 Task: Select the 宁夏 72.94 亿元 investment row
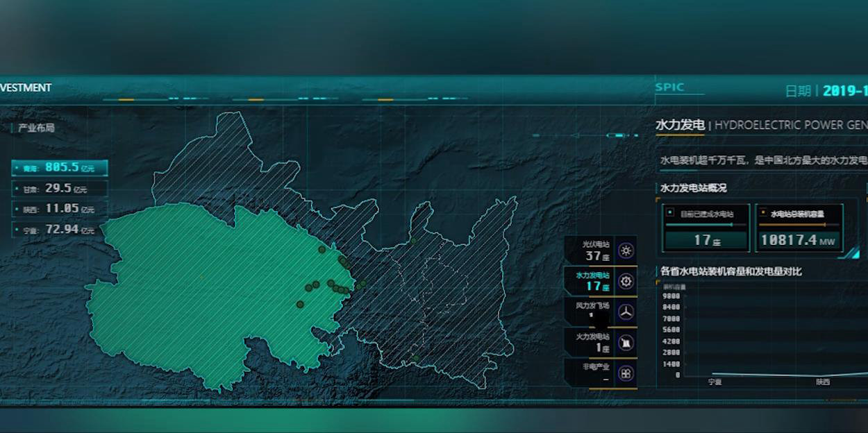[x=60, y=230]
